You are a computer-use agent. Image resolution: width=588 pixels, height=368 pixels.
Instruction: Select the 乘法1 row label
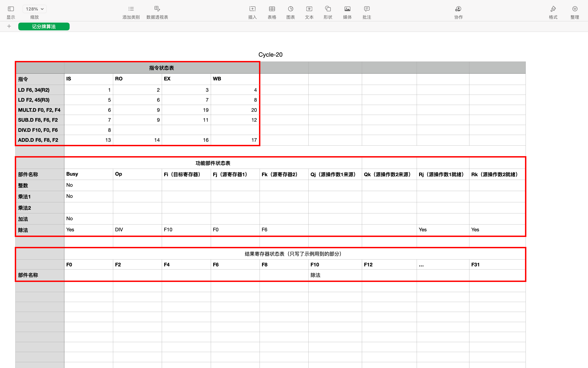[40, 196]
